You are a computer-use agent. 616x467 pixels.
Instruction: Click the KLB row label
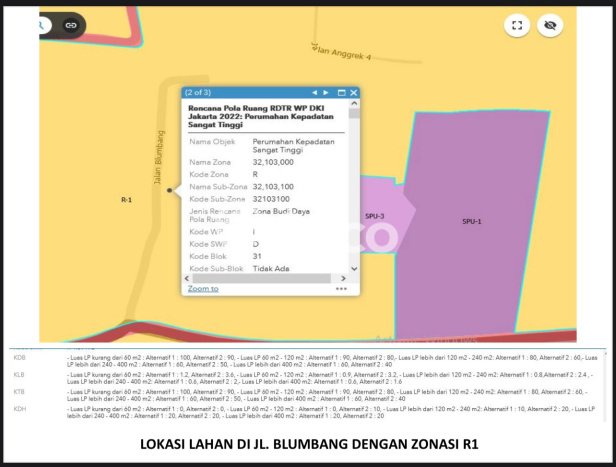coord(19,375)
